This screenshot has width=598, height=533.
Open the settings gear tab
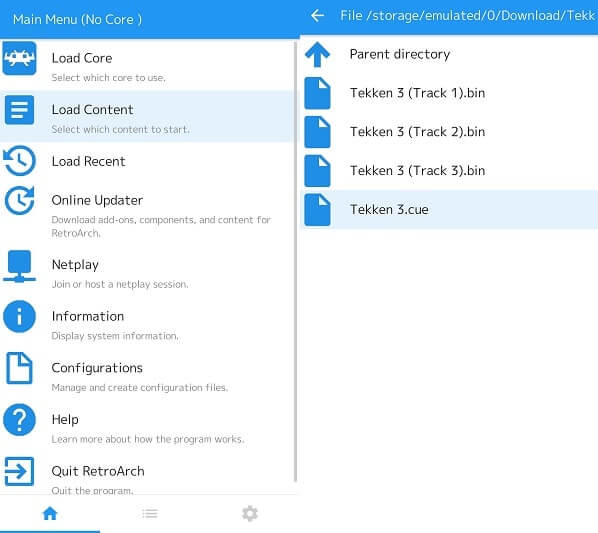[250, 514]
